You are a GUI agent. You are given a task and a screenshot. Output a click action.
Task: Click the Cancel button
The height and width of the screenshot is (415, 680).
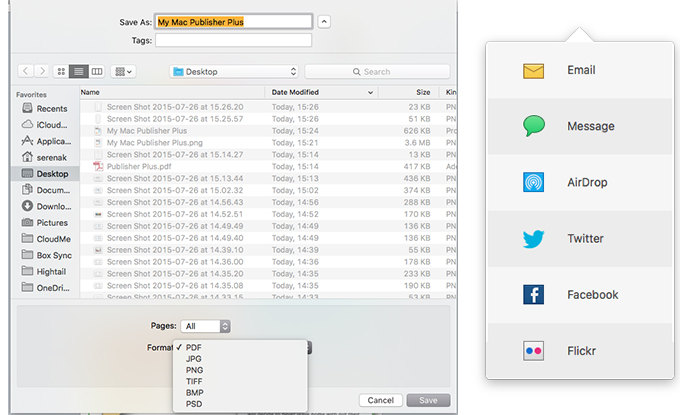tap(380, 400)
